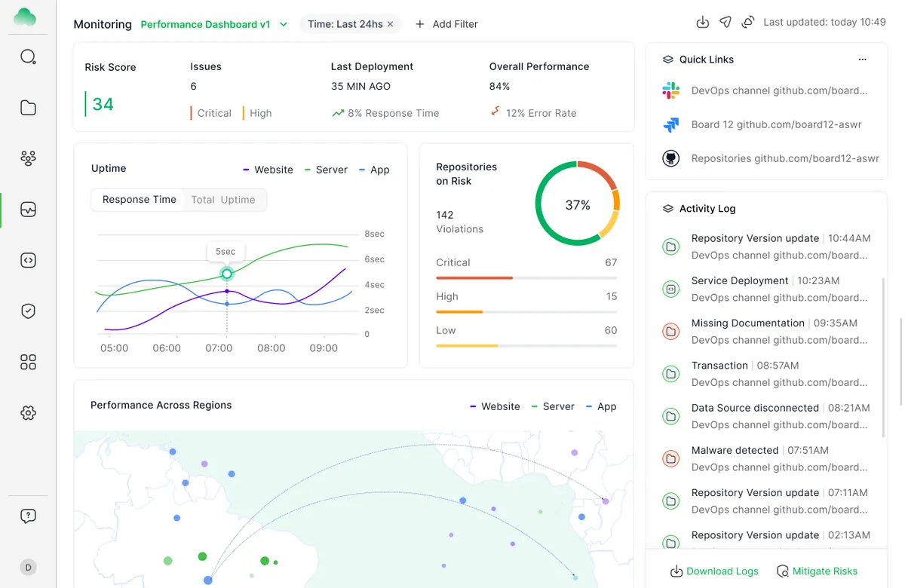905x588 pixels.
Task: Click the green cloud app logo
Action: [25, 17]
